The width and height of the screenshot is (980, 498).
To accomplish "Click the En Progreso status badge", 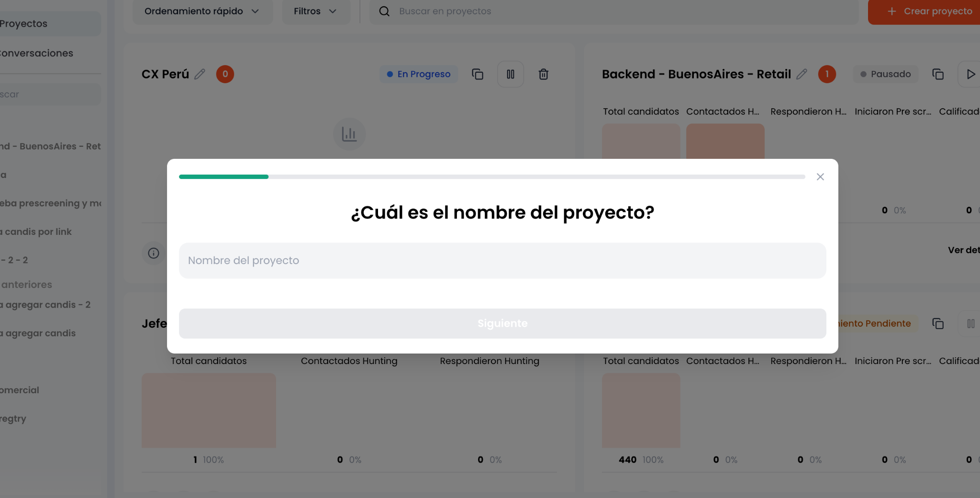I will click(x=419, y=74).
